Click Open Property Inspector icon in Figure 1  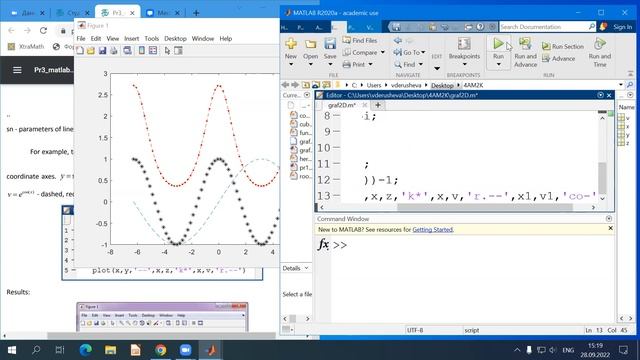click(178, 51)
